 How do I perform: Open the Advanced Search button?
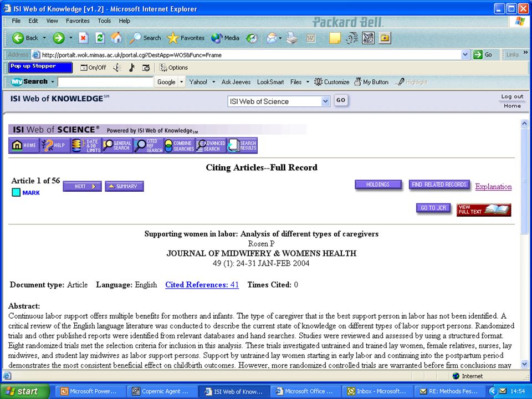click(x=211, y=145)
